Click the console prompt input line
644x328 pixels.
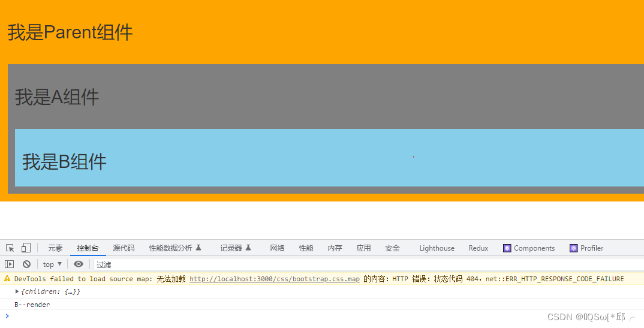[300, 316]
